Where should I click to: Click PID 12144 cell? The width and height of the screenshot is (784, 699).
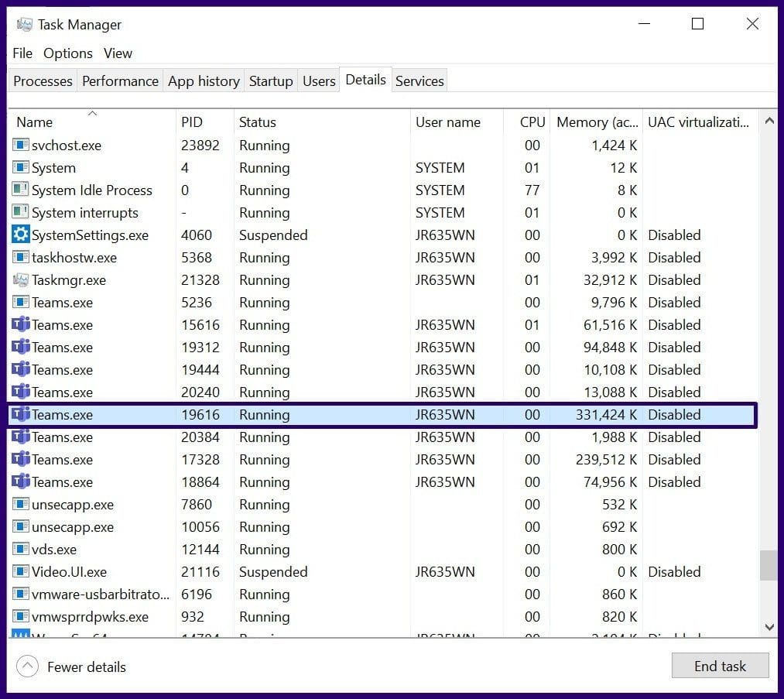pyautogui.click(x=200, y=549)
